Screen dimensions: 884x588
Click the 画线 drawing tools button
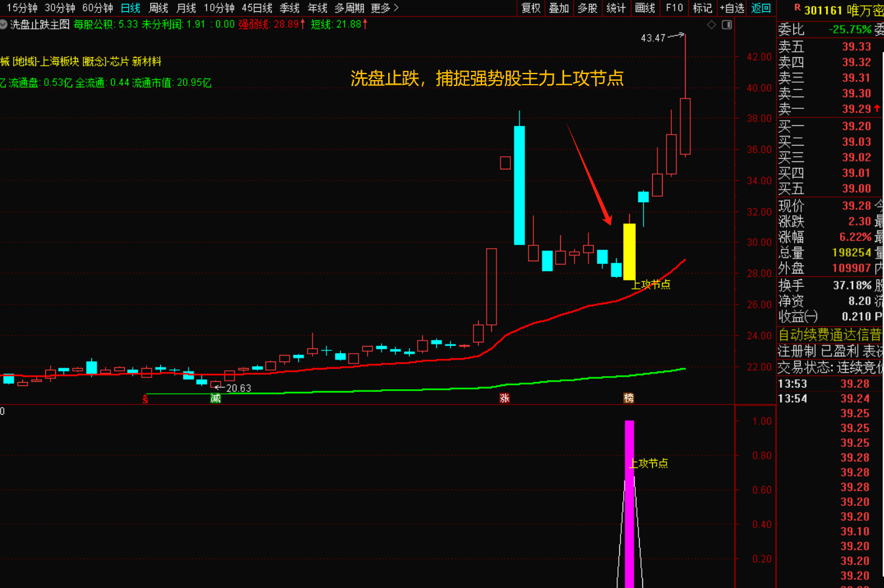coord(645,8)
